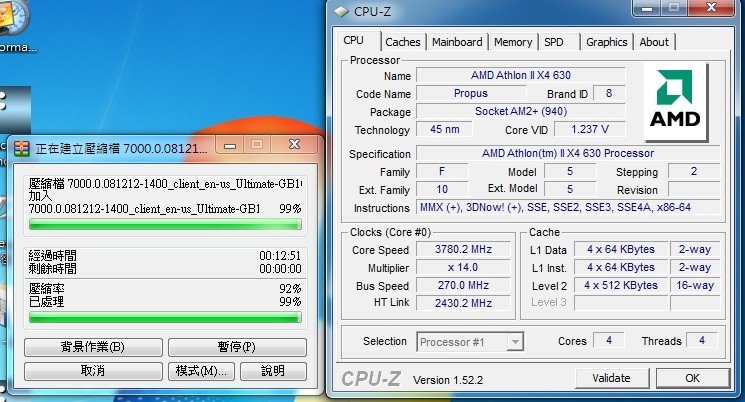This screenshot has height=402, width=745.
Task: Click the remaining time 00:00:00
Action: 280,269
